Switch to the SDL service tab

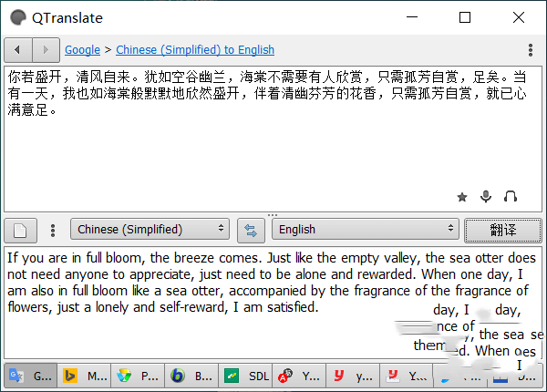(245, 376)
